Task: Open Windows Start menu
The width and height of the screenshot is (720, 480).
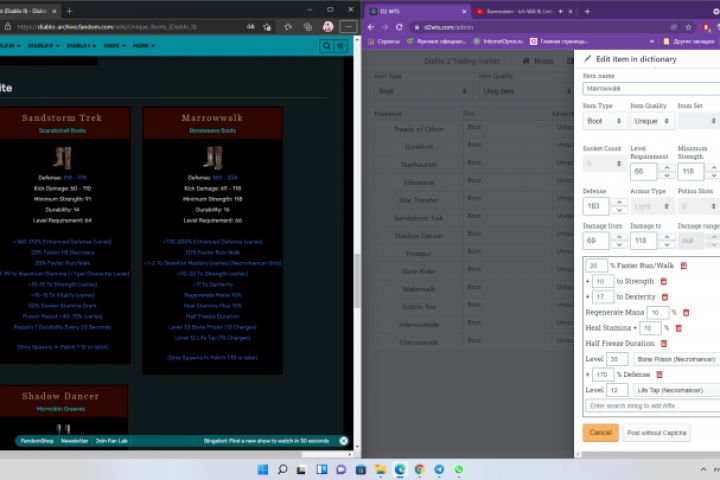Action: point(263,469)
